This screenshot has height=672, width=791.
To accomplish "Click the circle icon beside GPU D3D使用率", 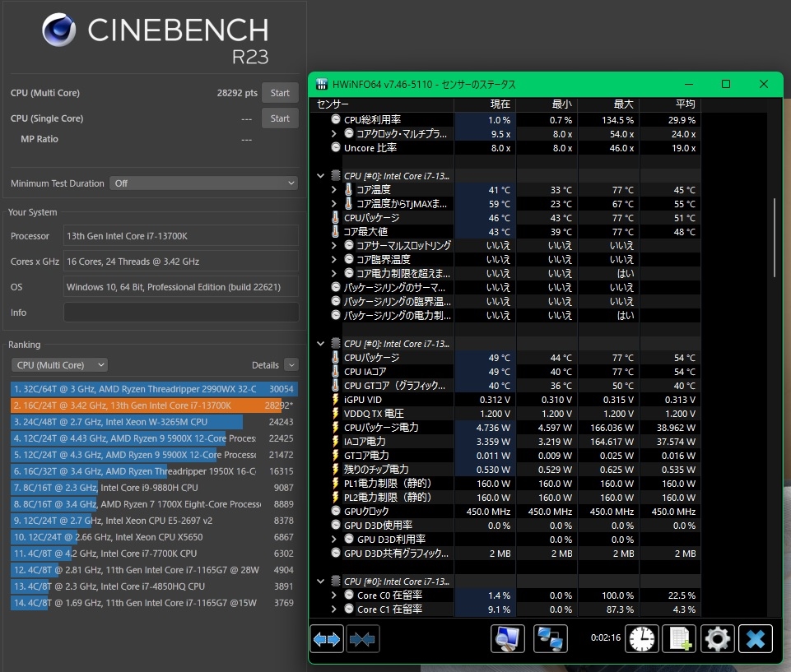I will click(x=336, y=526).
